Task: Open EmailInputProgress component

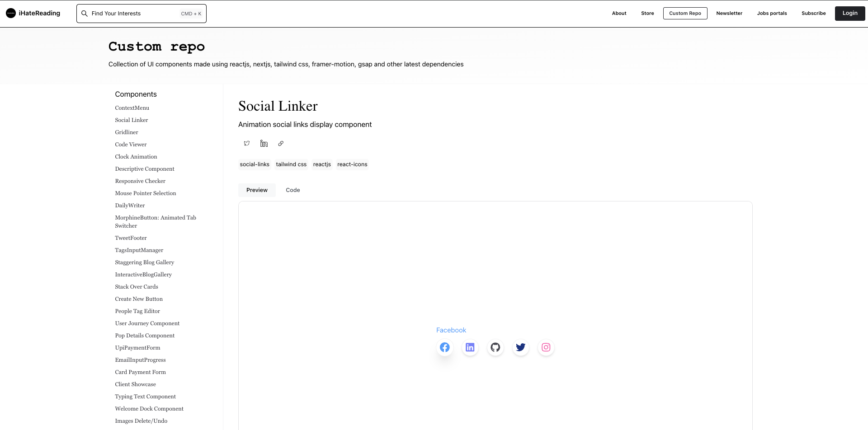Action: (x=140, y=360)
